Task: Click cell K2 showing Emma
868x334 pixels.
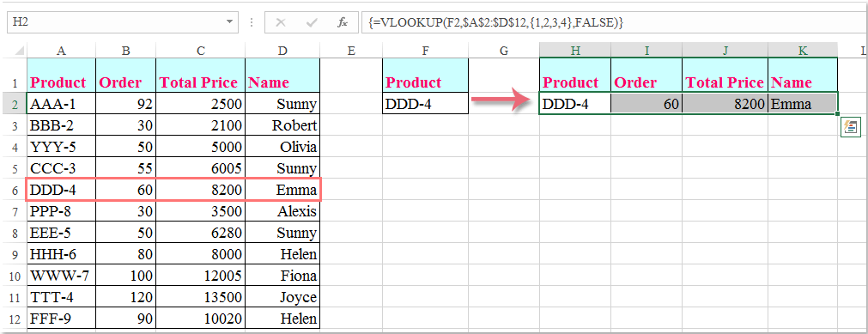Action: 802,104
